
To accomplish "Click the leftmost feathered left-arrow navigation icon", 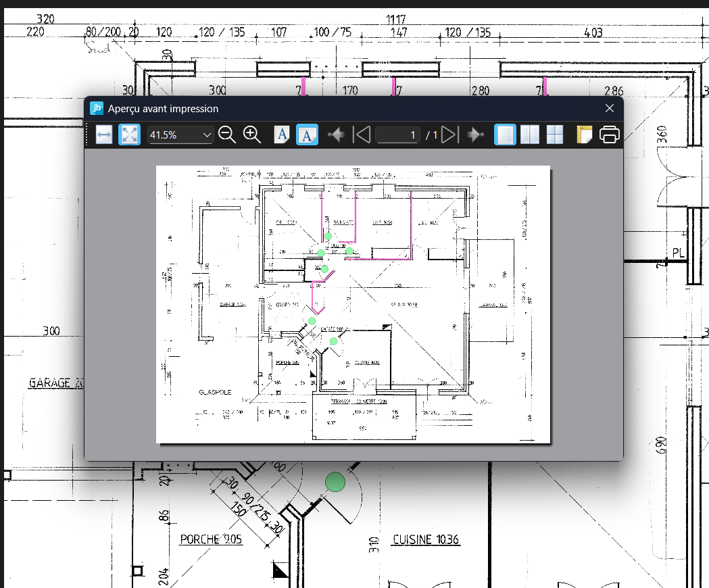I will click(x=336, y=134).
